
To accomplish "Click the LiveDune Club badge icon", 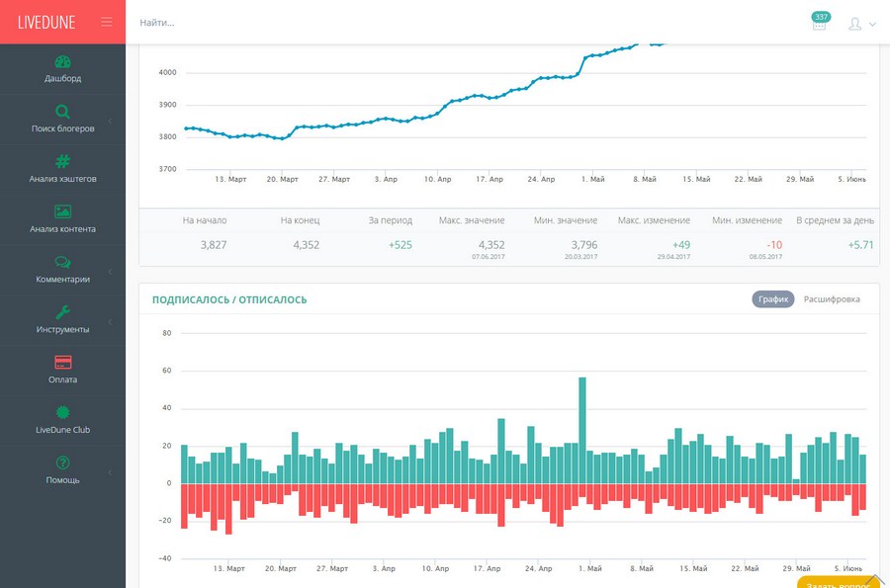I will point(62,412).
